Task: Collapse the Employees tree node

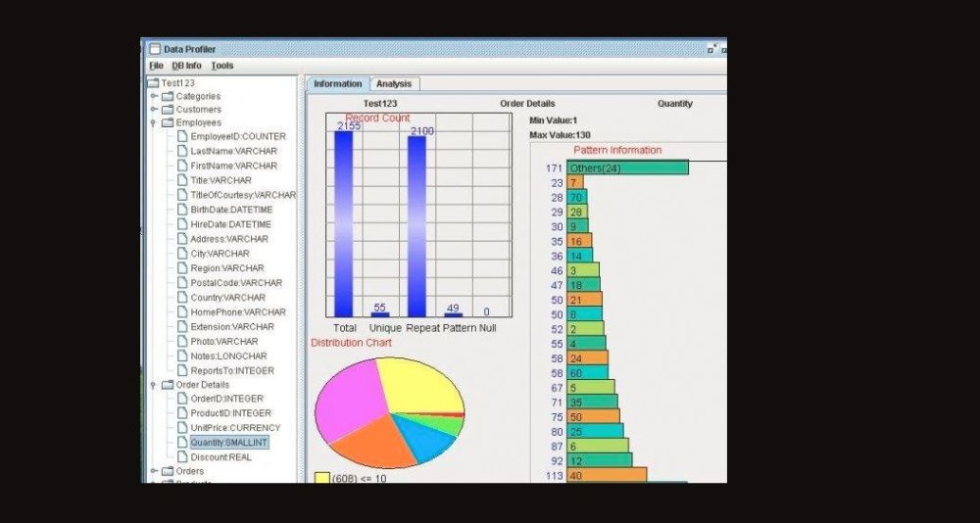Action: (x=154, y=123)
